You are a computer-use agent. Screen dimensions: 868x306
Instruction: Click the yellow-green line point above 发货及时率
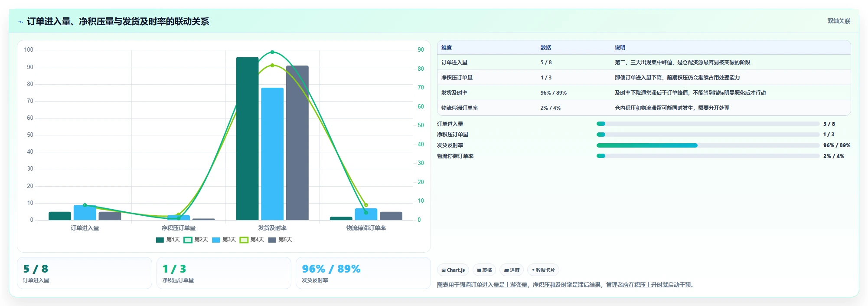point(272,66)
